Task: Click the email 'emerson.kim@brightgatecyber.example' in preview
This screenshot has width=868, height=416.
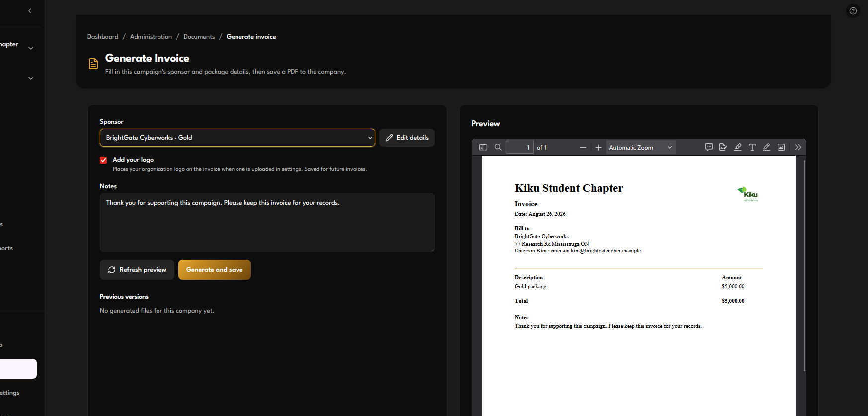Action: 596,251
